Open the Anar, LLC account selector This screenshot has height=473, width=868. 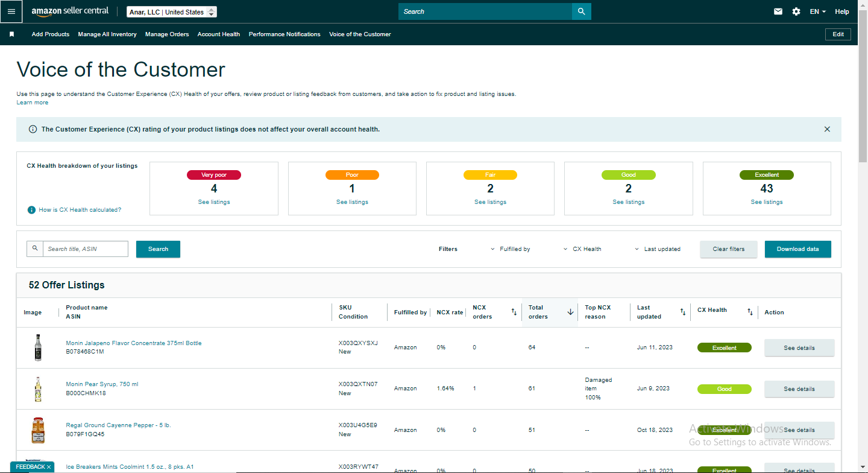172,12
